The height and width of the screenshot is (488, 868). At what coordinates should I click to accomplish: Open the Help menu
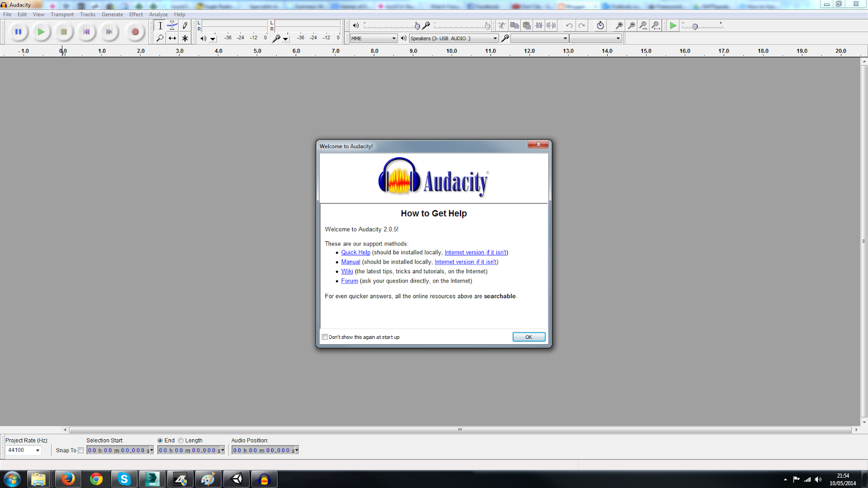pyautogui.click(x=180, y=15)
